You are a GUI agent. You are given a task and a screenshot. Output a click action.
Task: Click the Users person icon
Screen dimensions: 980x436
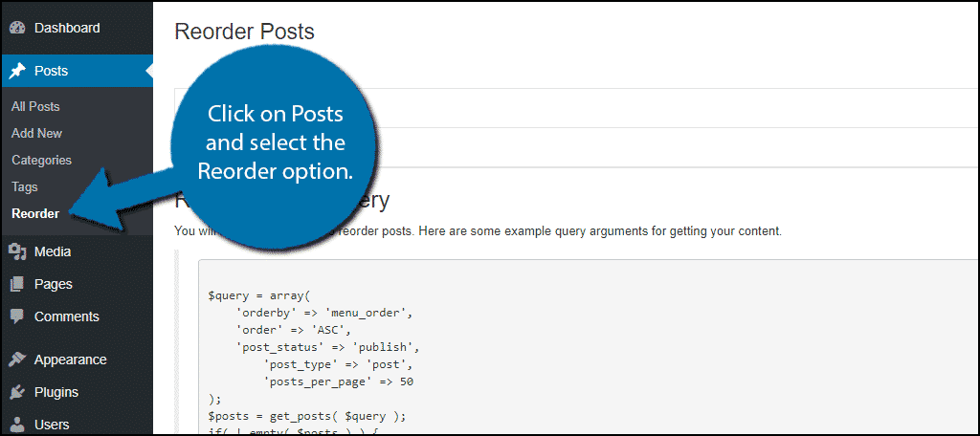[17, 425]
